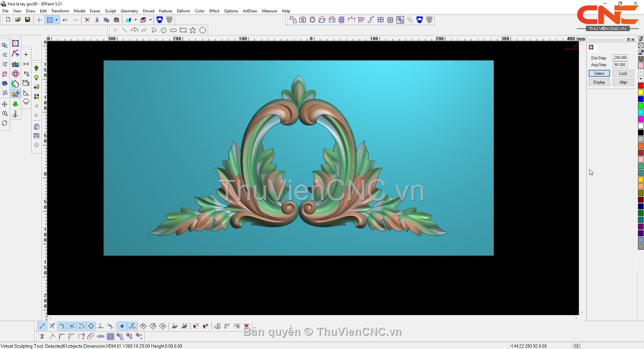Click the red scissors Cut icon
This screenshot has height=349, width=644.
(97, 20)
